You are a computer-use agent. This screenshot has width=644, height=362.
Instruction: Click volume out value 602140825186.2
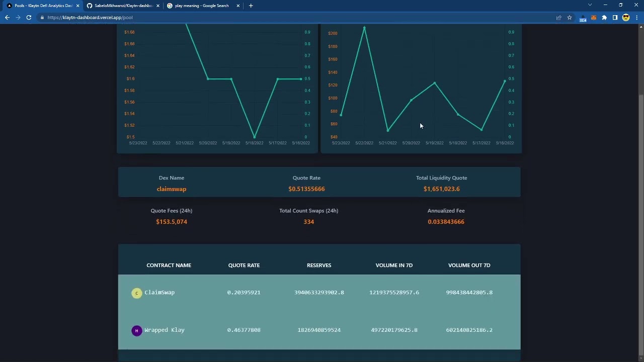(x=469, y=330)
